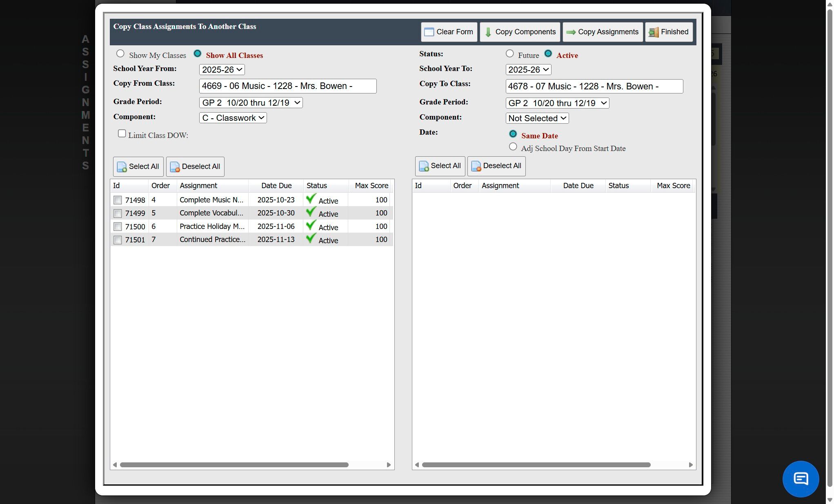Click Copy Assignments green arrow icon
Viewport: 834px width, 504px height.
tap(571, 32)
